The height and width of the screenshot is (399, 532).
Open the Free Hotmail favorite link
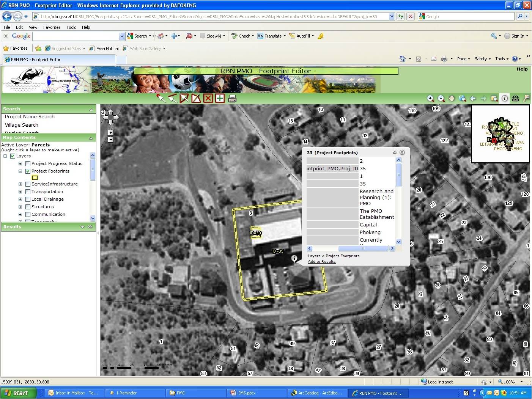(x=104, y=49)
